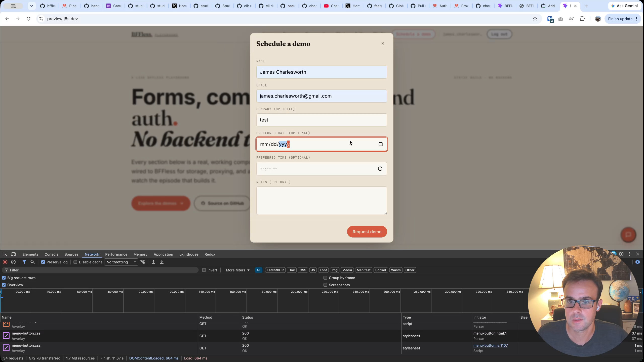Viewport: 644px width, 362px height.
Task: Open a new browser tab
Action: [586, 6]
